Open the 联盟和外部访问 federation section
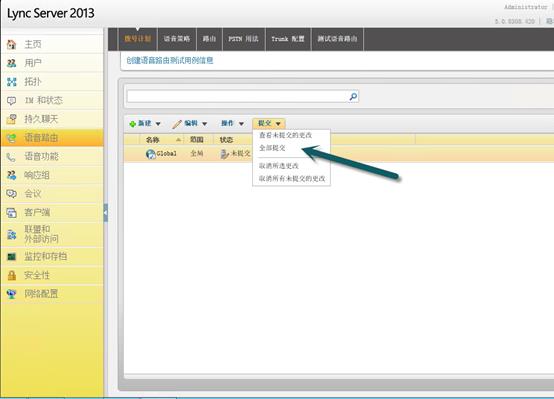 point(52,234)
